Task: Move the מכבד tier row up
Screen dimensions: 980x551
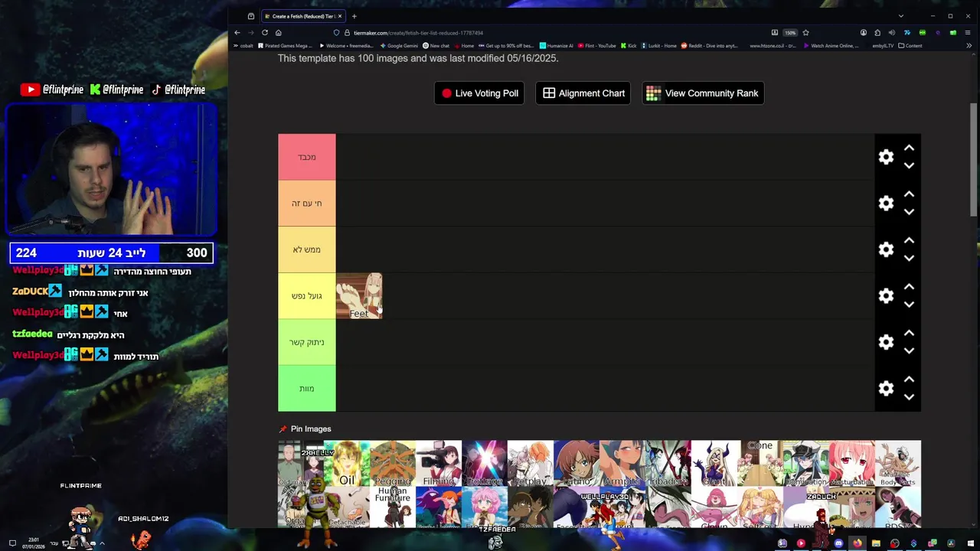Action: (x=909, y=148)
